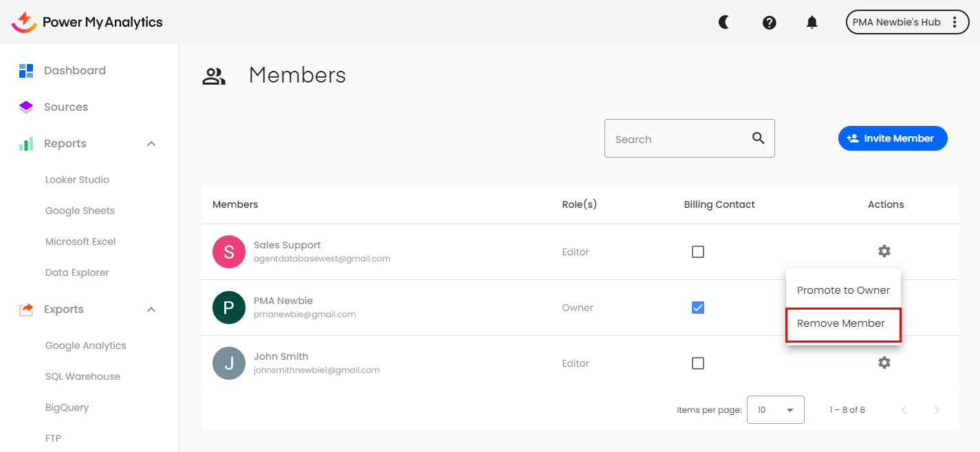The width and height of the screenshot is (980, 452).
Task: Open PMA Newbie's Hub account menu
Action: click(906, 22)
